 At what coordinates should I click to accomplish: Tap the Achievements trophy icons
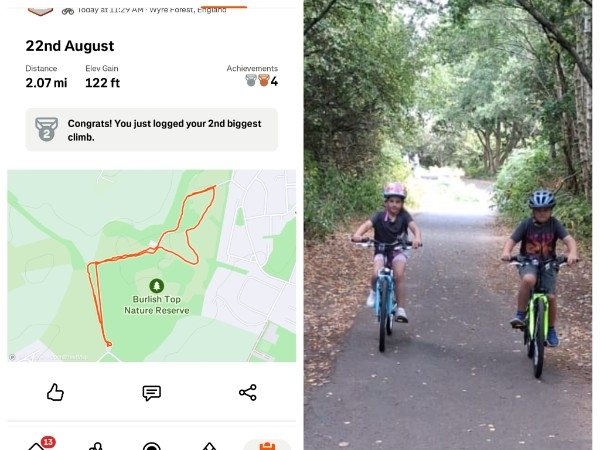(258, 80)
